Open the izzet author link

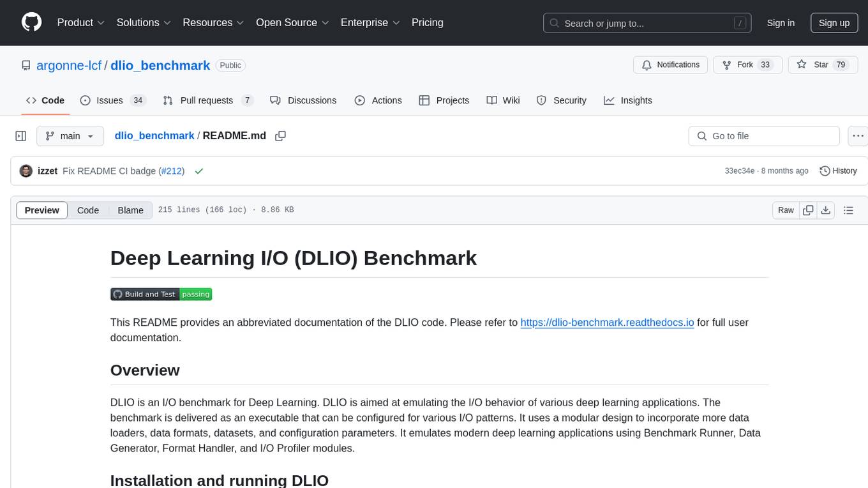click(47, 171)
